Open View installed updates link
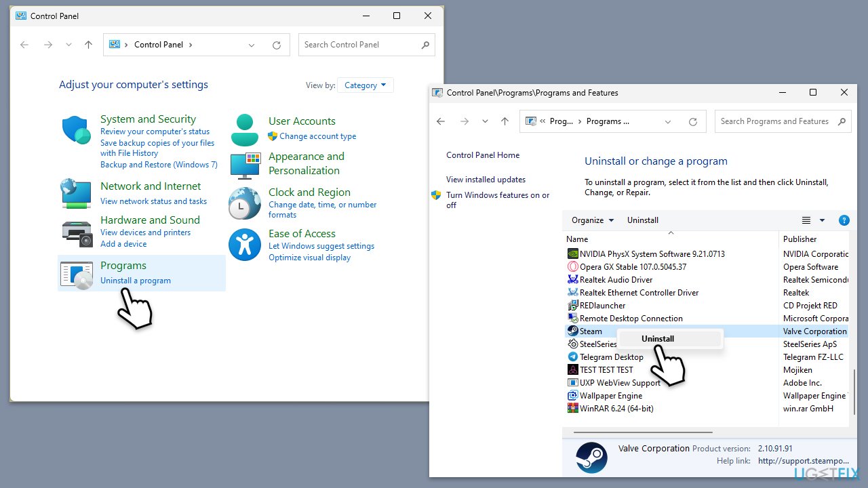The image size is (868, 488). pyautogui.click(x=486, y=180)
